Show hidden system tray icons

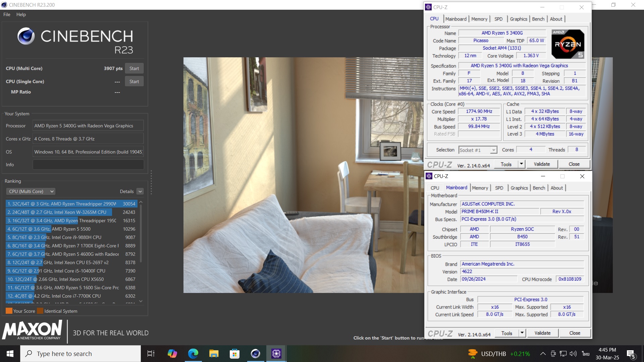click(543, 354)
